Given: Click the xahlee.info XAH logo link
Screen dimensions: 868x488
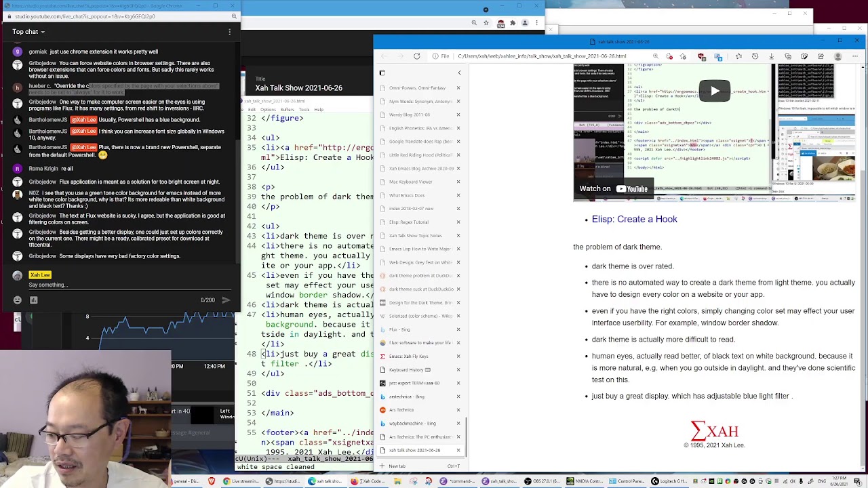Looking at the screenshot, I should click(x=714, y=430).
